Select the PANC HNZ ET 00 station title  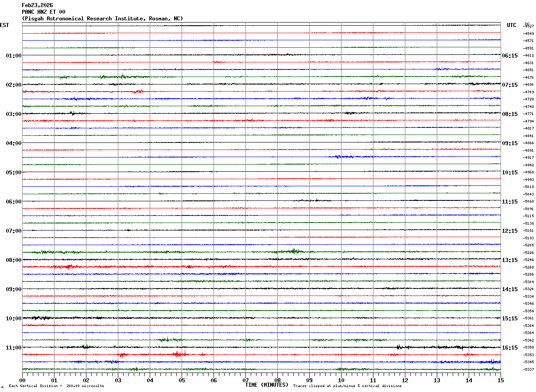coord(43,12)
